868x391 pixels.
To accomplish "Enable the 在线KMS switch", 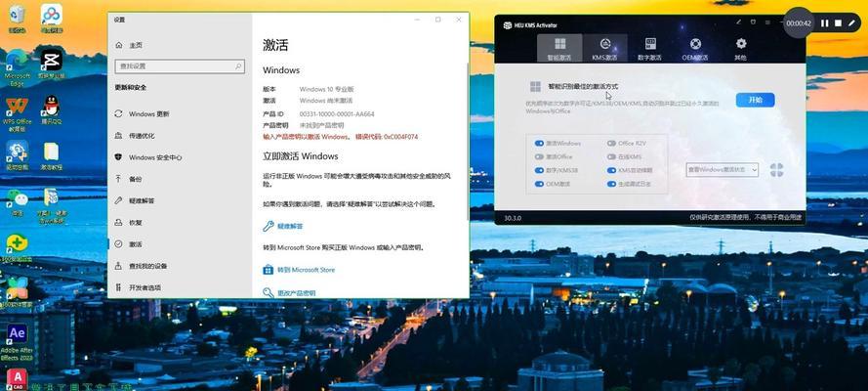I will coord(611,156).
